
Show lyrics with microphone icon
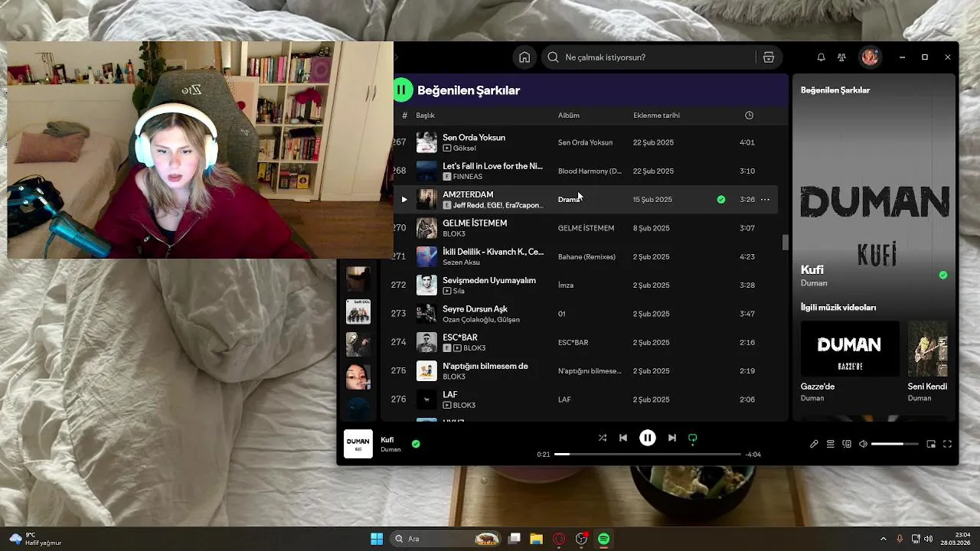click(x=814, y=444)
